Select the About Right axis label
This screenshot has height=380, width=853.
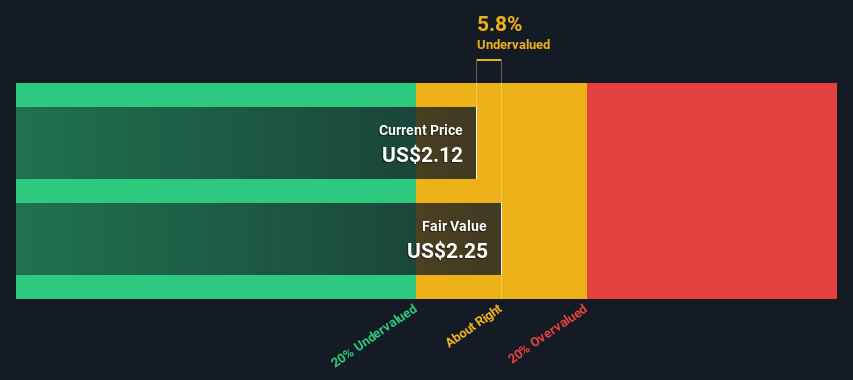pos(474,326)
